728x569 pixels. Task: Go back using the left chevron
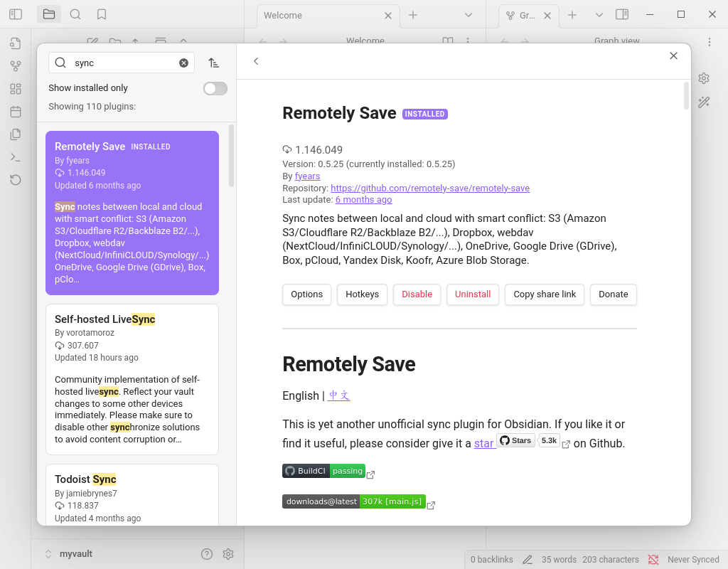coord(256,62)
